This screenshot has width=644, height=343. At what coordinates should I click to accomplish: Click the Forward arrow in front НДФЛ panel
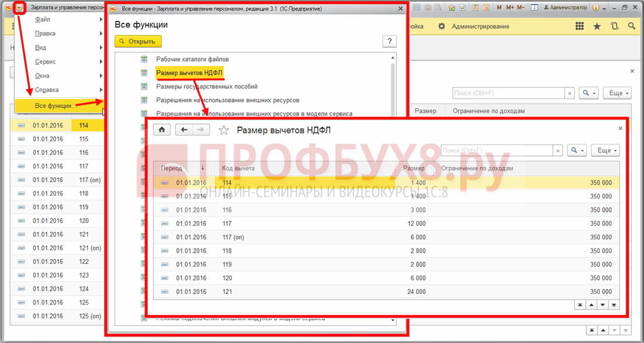(x=201, y=130)
